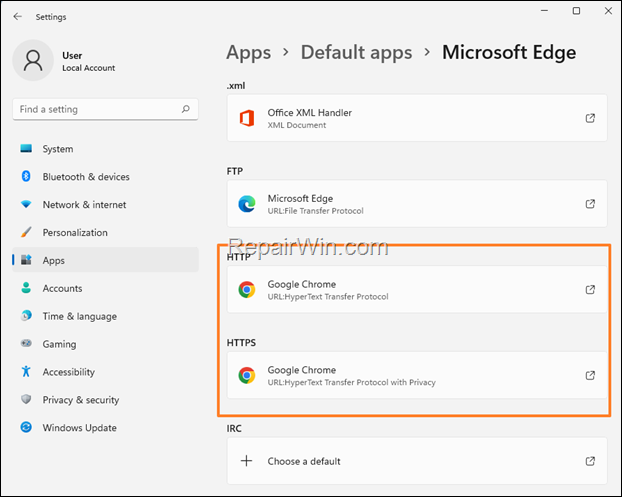Click the Chrome logo in HTTPS card
Image resolution: width=622 pixels, height=497 pixels.
[247, 375]
